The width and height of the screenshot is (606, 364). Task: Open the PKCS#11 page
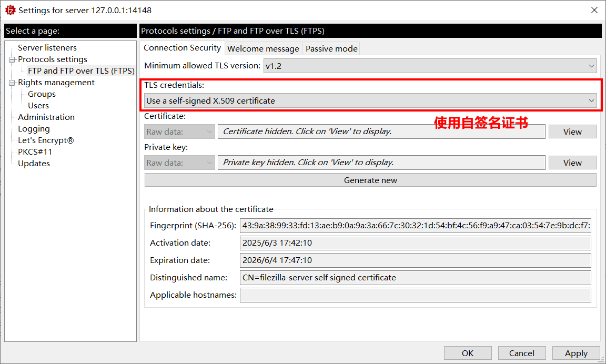click(35, 152)
